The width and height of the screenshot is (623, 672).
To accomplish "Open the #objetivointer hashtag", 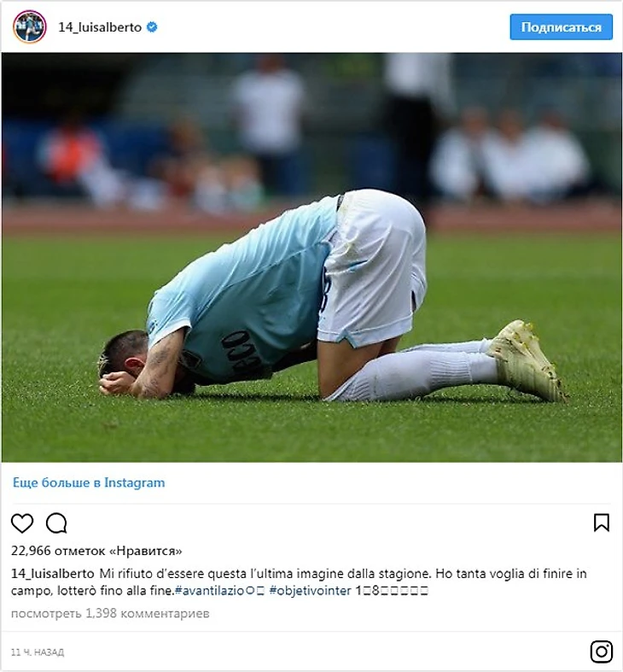I will (310, 591).
